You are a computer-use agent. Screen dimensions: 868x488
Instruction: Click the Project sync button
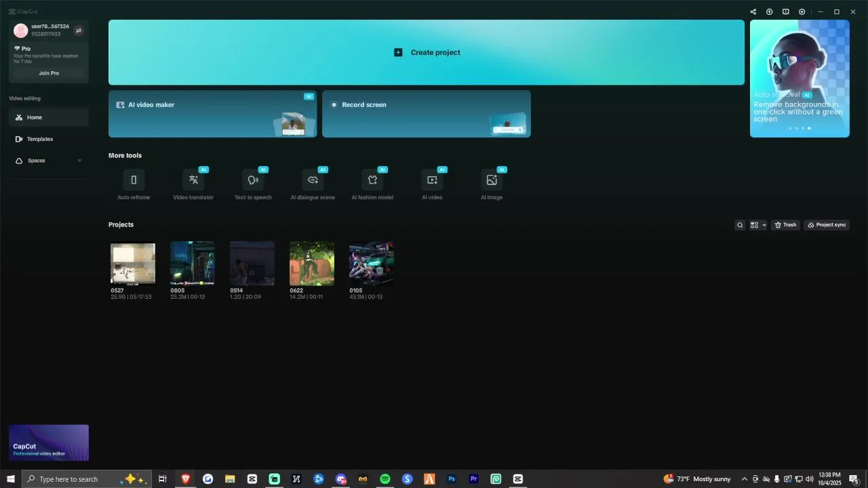pyautogui.click(x=827, y=225)
